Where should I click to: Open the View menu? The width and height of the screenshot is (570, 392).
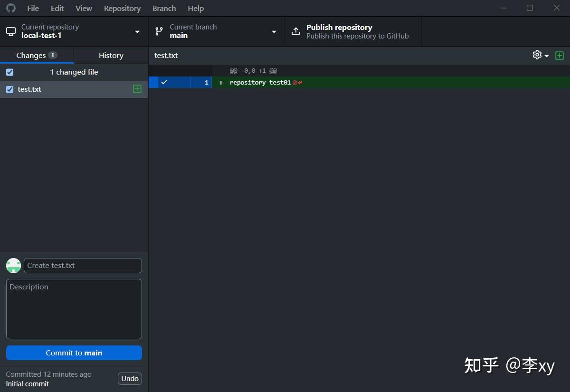[x=84, y=8]
